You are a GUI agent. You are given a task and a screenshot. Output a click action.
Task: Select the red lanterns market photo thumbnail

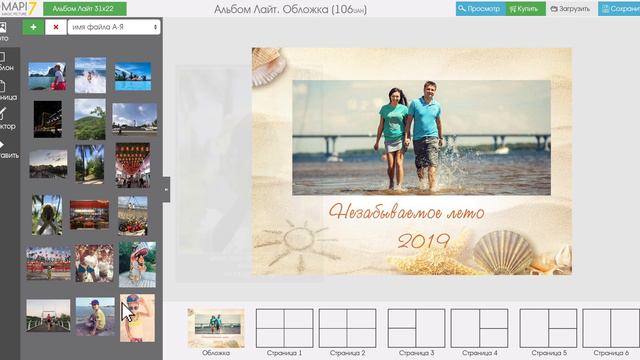(133, 165)
